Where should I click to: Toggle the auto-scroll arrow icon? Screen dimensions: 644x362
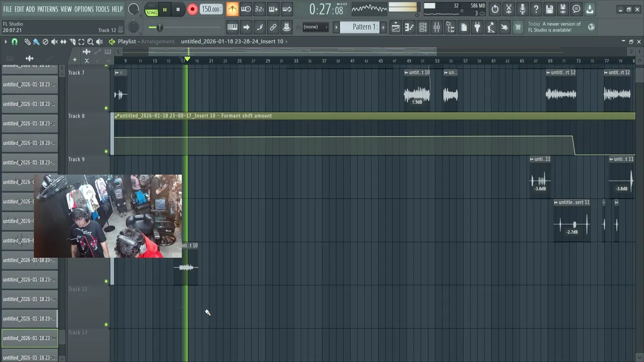(246, 27)
